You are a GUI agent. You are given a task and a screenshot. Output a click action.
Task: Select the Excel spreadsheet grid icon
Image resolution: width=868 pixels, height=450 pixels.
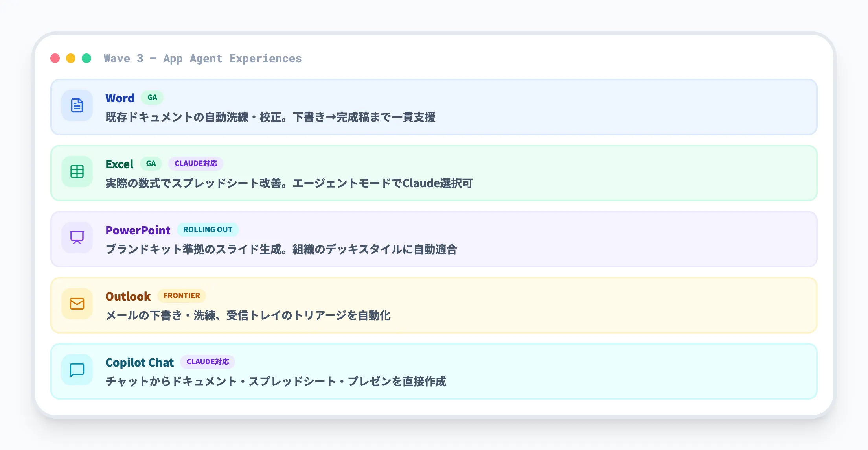click(77, 172)
